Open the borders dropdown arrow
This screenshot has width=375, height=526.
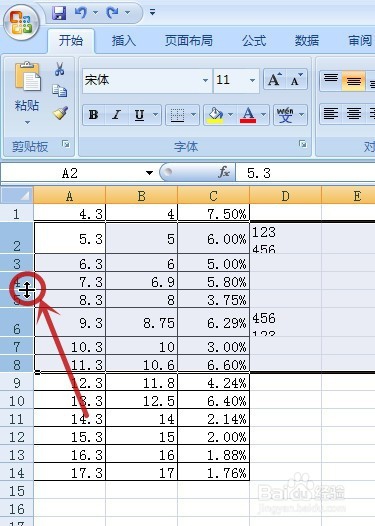194,115
